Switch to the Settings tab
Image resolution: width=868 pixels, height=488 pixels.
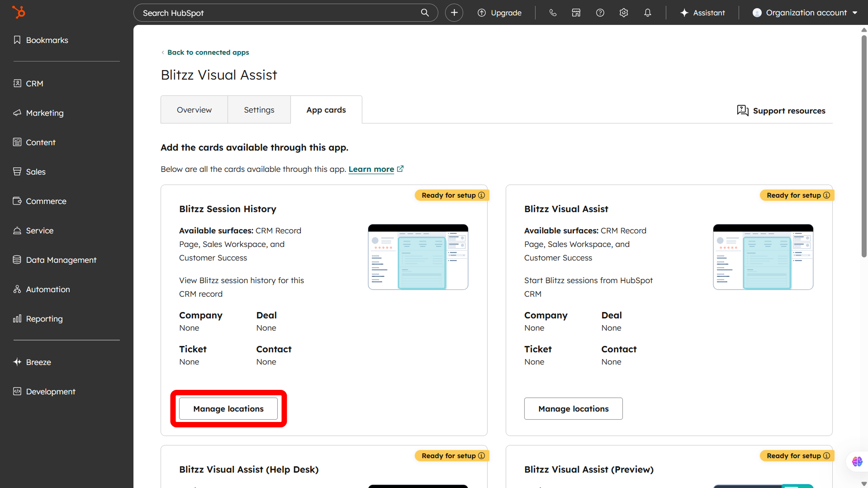click(x=259, y=110)
